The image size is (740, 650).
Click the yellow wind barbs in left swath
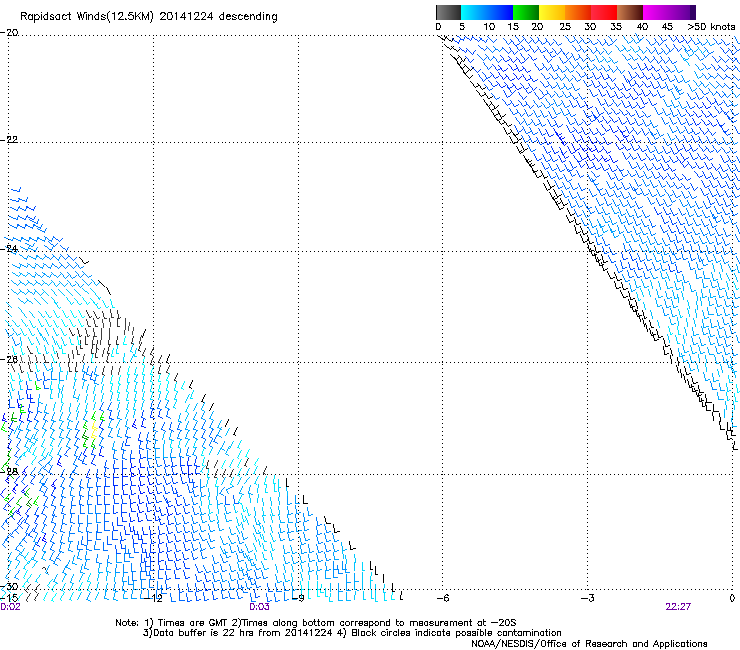(94, 432)
